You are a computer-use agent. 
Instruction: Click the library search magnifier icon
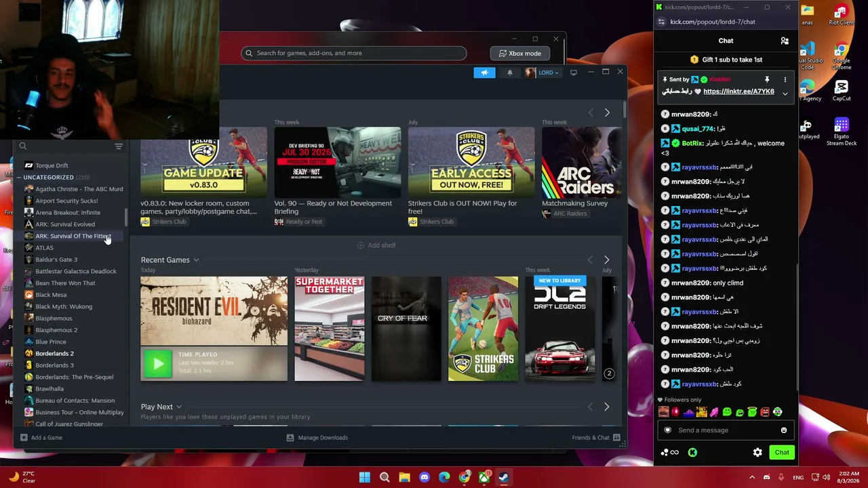pyautogui.click(x=23, y=146)
